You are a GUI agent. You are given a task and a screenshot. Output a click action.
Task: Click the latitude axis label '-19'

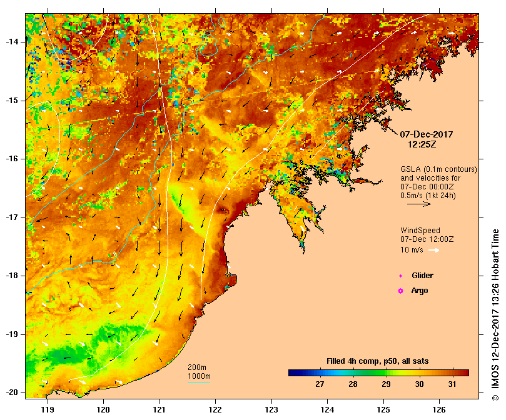click(12, 334)
